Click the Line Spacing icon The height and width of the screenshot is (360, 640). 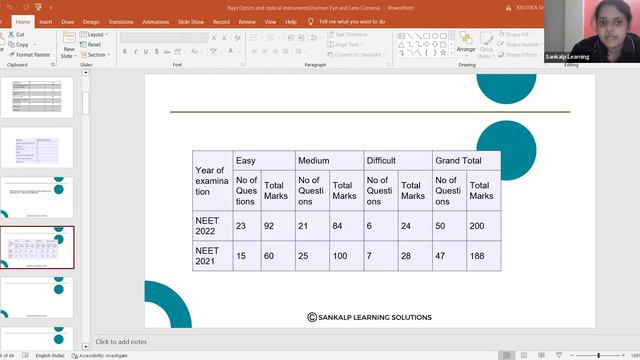click(313, 38)
